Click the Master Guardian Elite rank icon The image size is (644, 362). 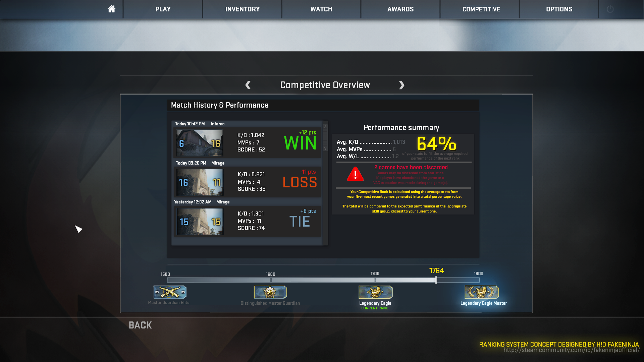coord(169,292)
